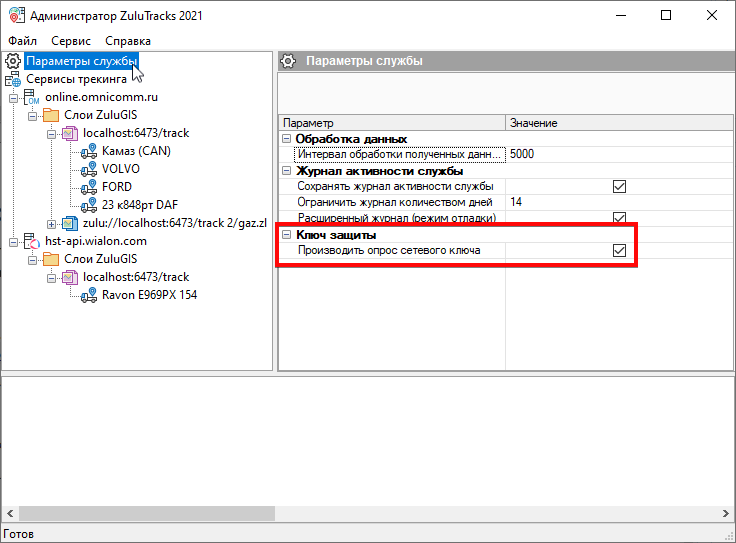Open the Сервис menu

71,41
